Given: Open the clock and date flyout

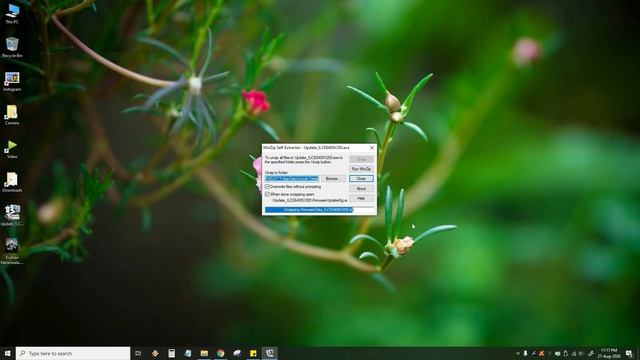Looking at the screenshot, I should coord(609,353).
